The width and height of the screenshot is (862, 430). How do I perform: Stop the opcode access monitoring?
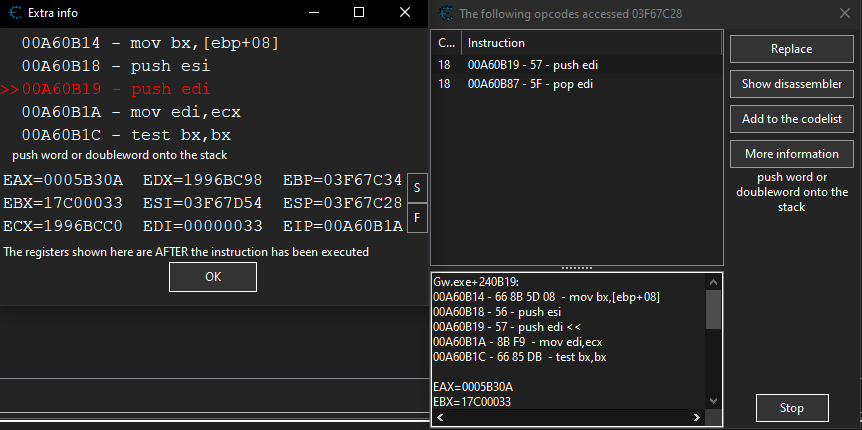tap(791, 408)
